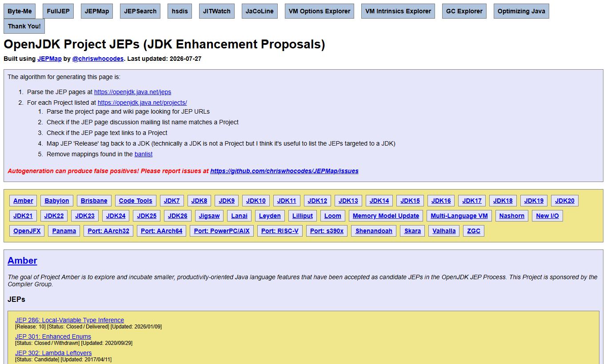Jump to the JDK20 section
Viewport: 607px width, 364px height.
(x=565, y=201)
